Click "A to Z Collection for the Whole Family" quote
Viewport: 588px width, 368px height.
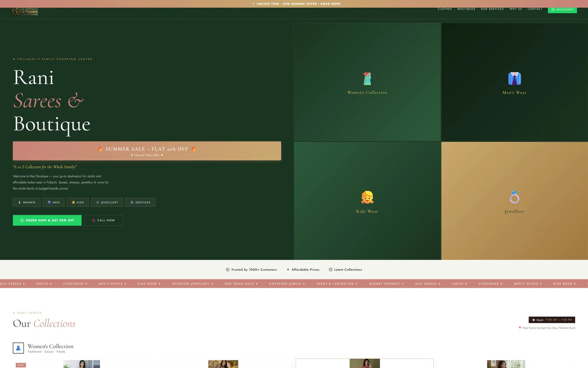pos(44,167)
